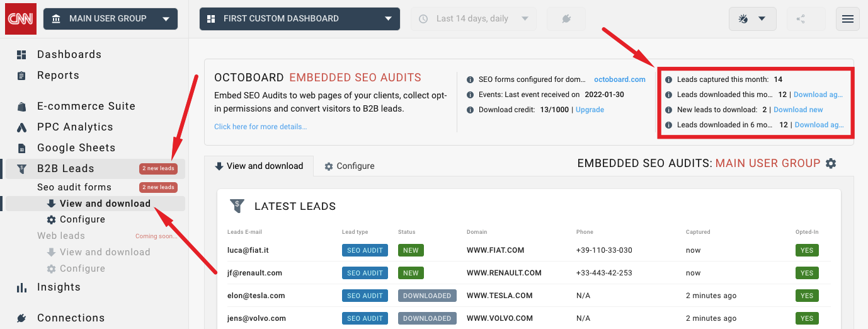Click Download again for leads downloaded this month
Image resolution: width=868 pixels, height=329 pixels.
818,95
